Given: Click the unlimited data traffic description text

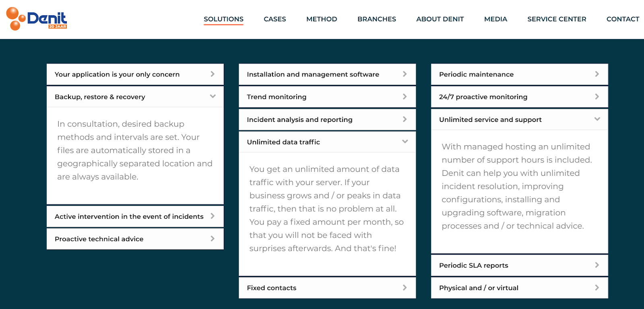Looking at the screenshot, I should click(x=326, y=208).
